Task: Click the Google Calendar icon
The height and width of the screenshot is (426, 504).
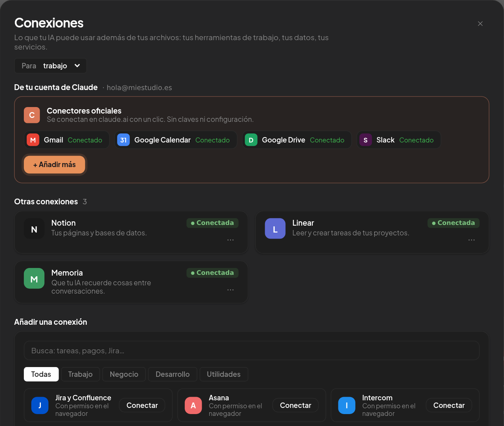Action: [x=123, y=140]
